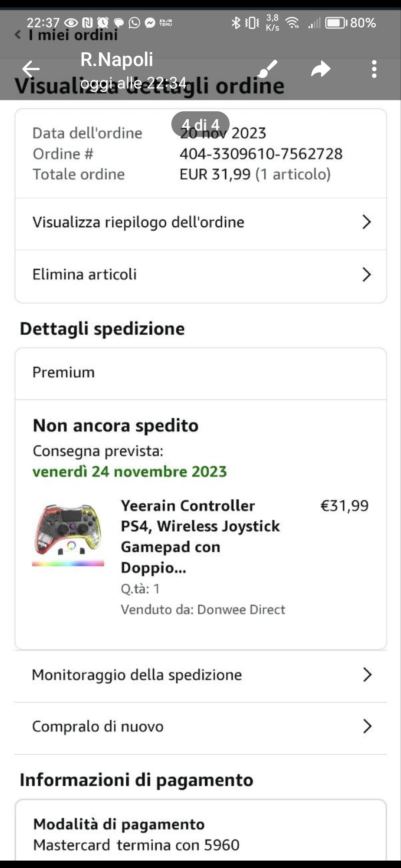Tap the forward share arrow icon
Screen dimensions: 401x868
[320, 69]
